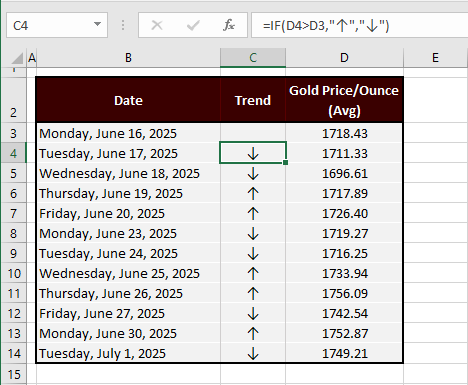This screenshot has width=468, height=385.
Task: Select row 9 header
Action: tap(13, 253)
